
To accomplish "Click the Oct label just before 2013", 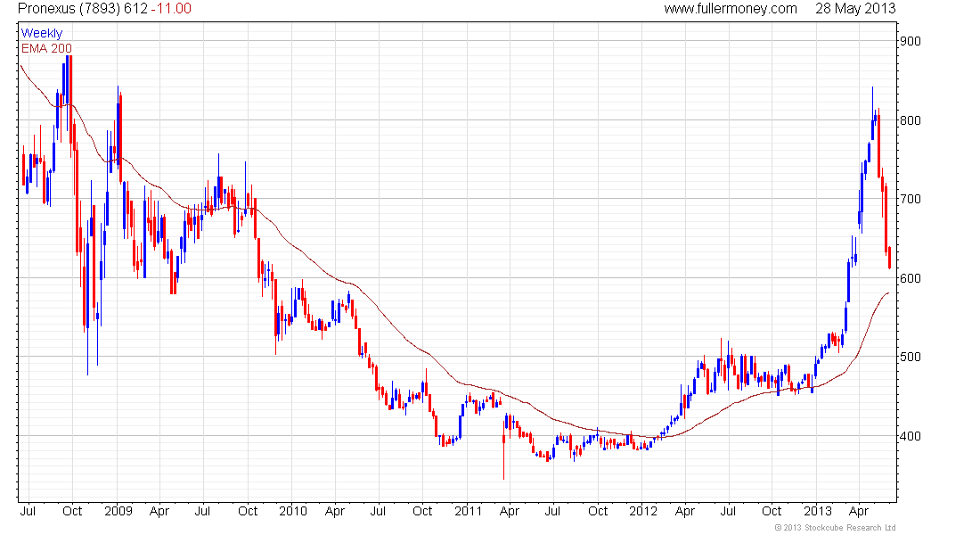I will (x=772, y=511).
